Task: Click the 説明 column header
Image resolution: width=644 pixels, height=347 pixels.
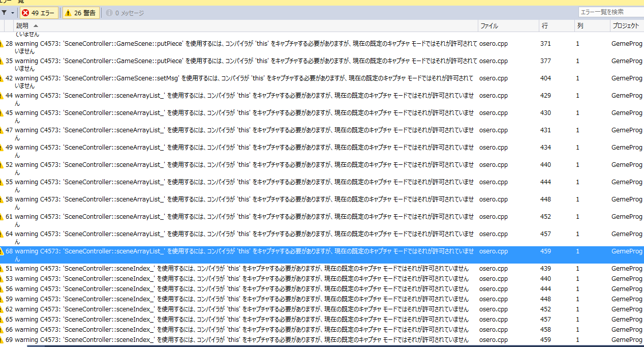Action: 22,25
